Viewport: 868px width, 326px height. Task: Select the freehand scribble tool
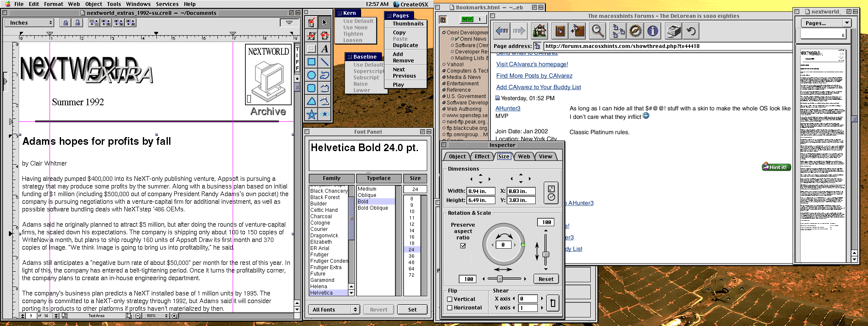click(324, 75)
